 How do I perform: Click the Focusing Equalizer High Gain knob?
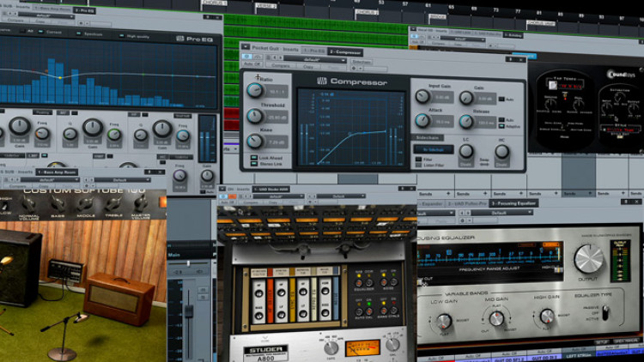tap(547, 316)
